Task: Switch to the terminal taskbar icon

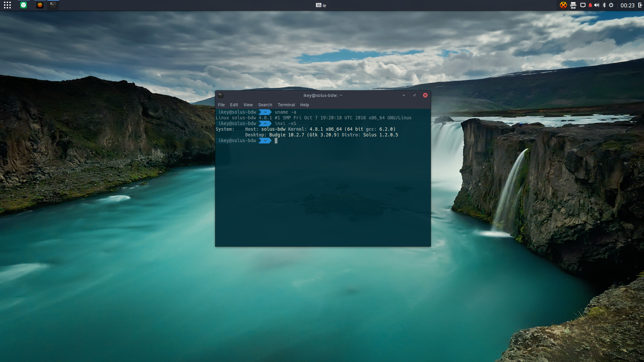Action: [53, 5]
